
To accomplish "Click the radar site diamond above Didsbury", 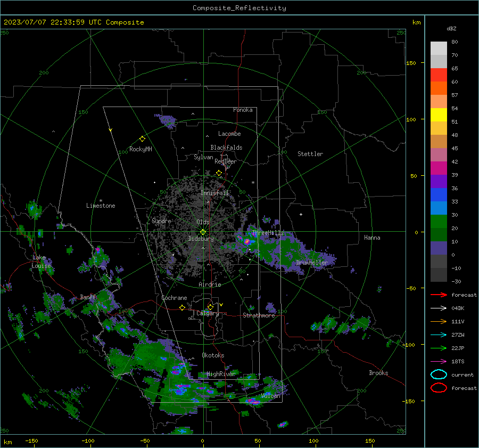I will pyautogui.click(x=203, y=232).
